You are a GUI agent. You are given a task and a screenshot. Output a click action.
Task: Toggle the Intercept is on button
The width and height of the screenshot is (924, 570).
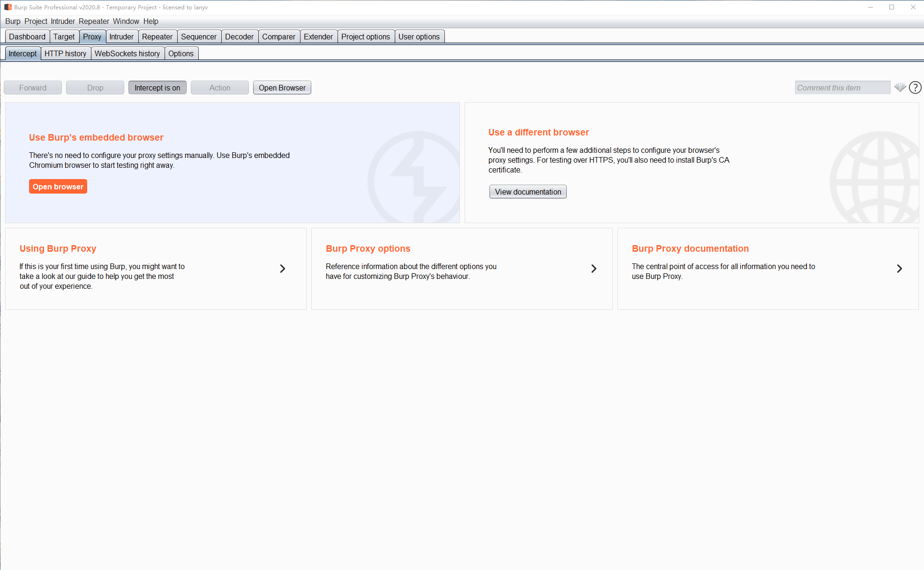[x=158, y=88]
